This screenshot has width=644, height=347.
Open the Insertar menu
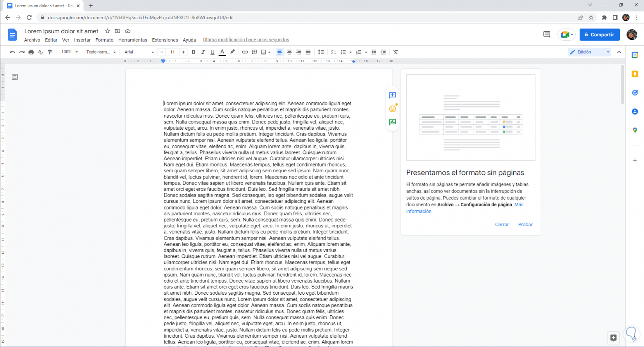[x=82, y=40]
